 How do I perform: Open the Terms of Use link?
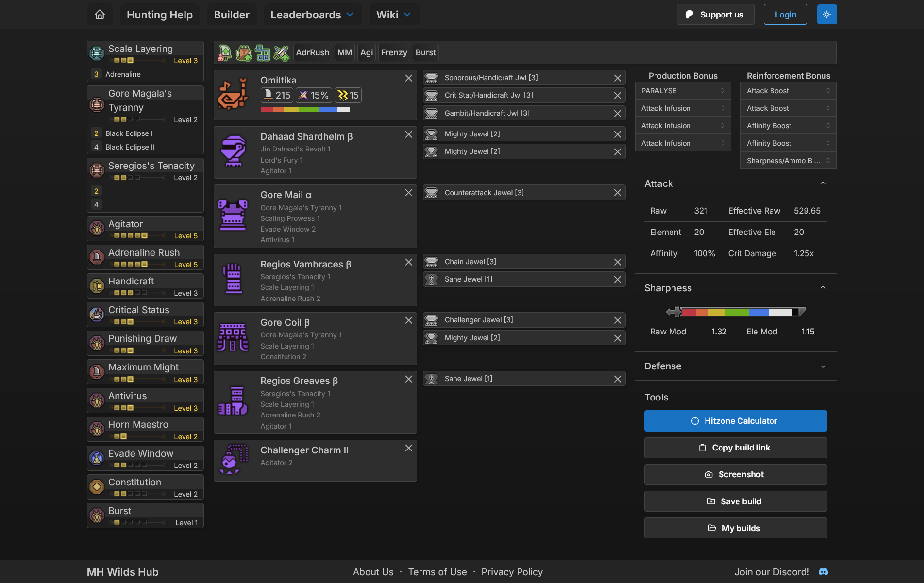pyautogui.click(x=437, y=572)
